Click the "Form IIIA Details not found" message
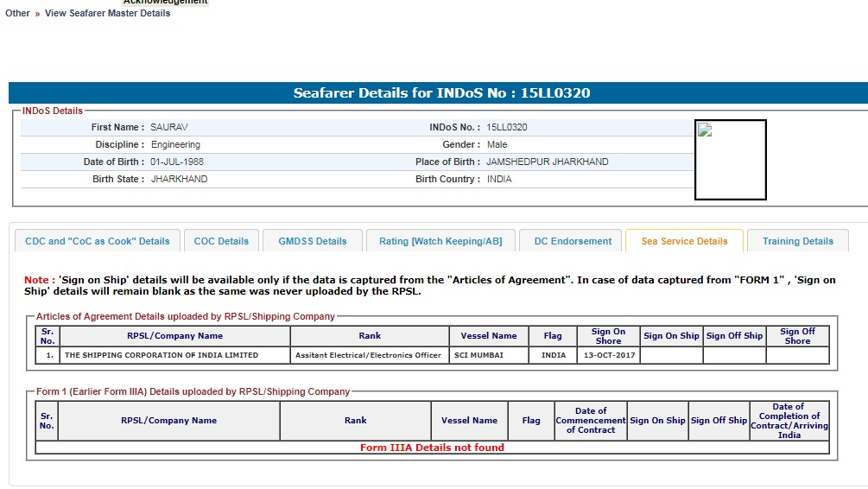The image size is (868, 489). pos(432,448)
